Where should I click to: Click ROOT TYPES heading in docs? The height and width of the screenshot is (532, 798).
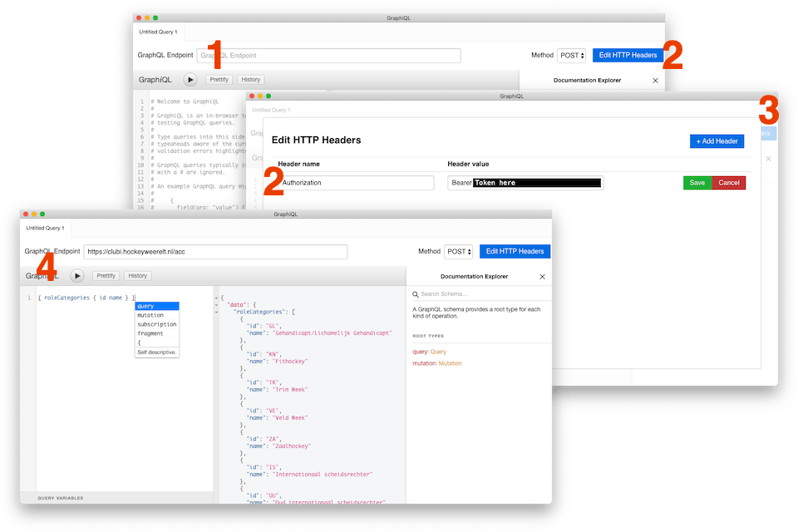click(428, 336)
